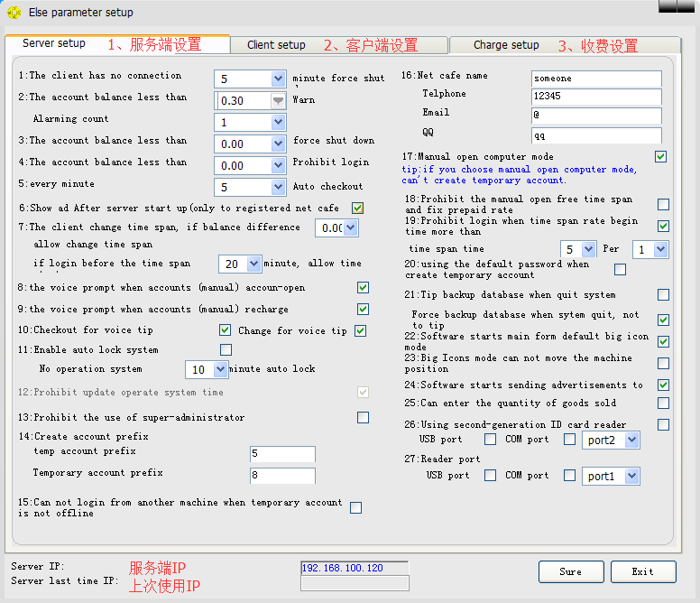Open the Charge setup tab
The height and width of the screenshot is (603, 700).
click(506, 45)
